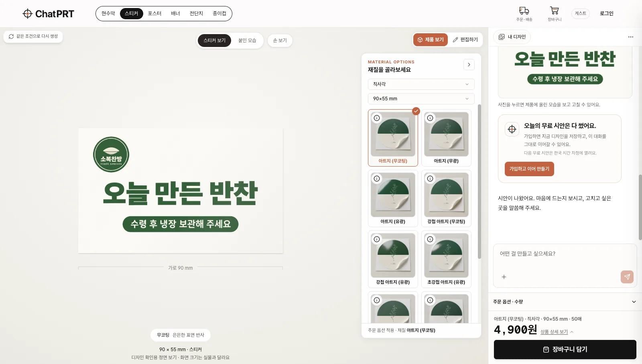Click the chat input field 어떤 걸 만들고 싶으세요?

(x=565, y=254)
